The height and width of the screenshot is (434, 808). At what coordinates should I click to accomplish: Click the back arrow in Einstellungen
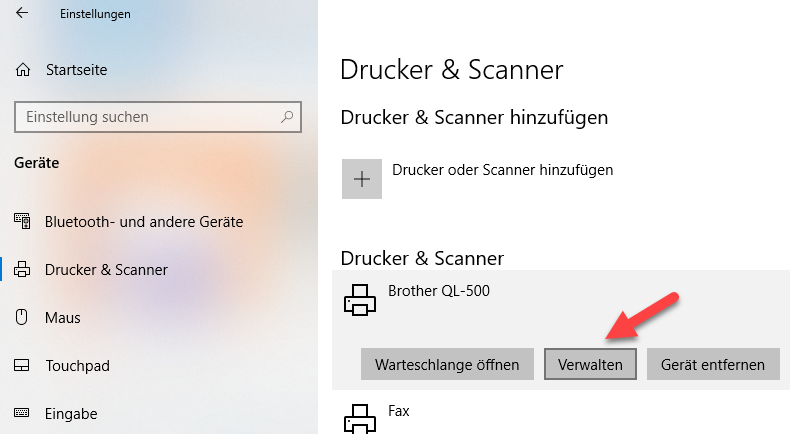click(x=22, y=14)
